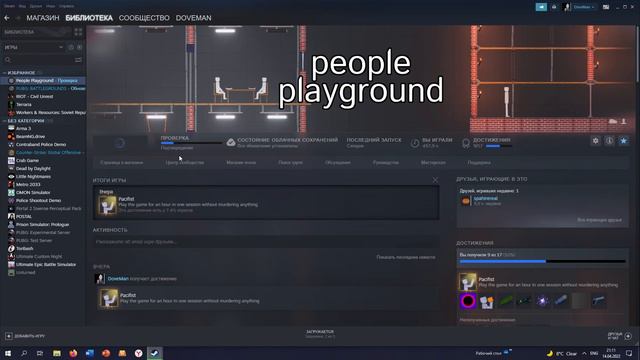This screenshot has width=640, height=360.
Task: Open game settings gear icon
Action: [596, 141]
